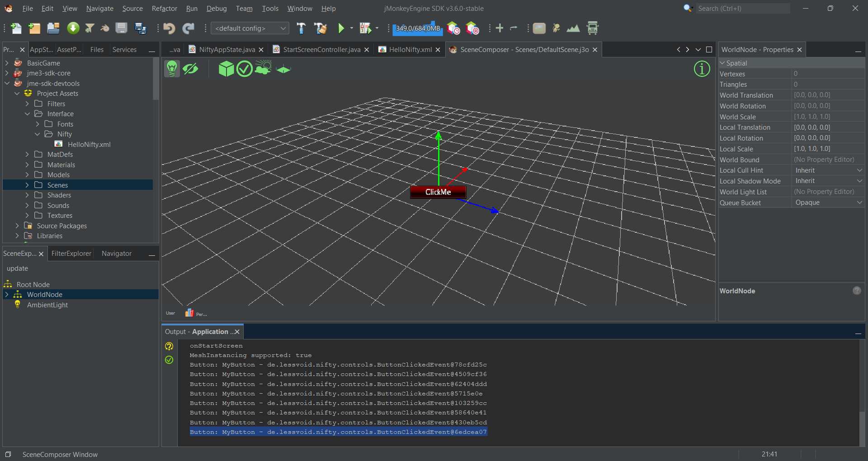Open the Local Cull Hint dropdown
This screenshot has height=461, width=868.
(828, 170)
